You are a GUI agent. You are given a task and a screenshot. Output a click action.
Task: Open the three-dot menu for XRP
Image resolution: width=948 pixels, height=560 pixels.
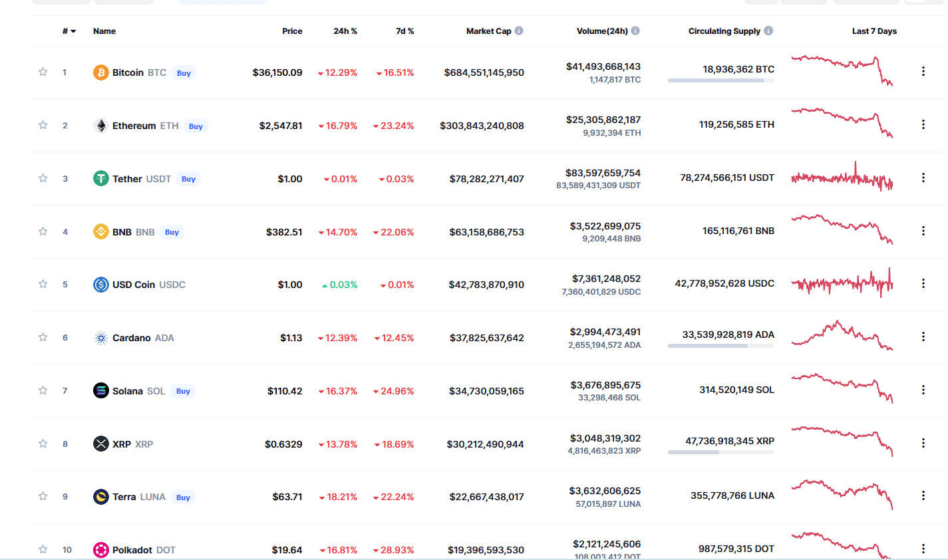(923, 443)
